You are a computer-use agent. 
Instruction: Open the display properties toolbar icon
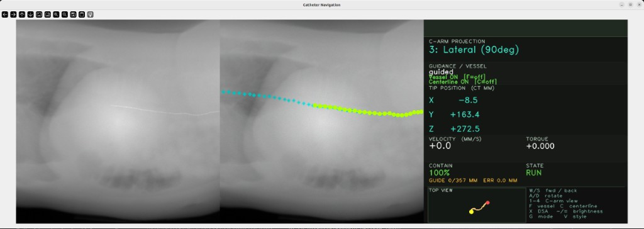click(x=91, y=14)
